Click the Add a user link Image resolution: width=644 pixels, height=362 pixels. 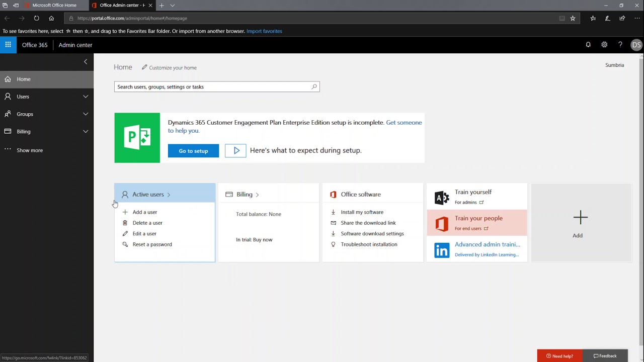(x=145, y=212)
